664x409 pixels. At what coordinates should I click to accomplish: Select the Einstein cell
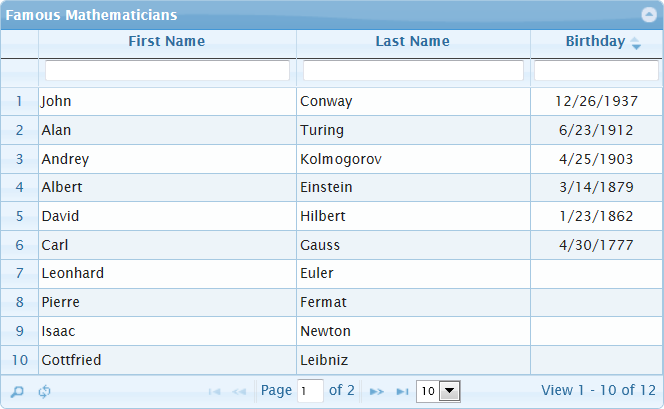pos(413,187)
